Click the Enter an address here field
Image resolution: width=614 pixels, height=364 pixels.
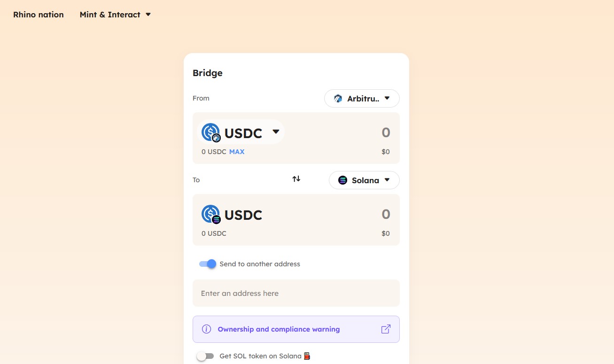coord(296,293)
